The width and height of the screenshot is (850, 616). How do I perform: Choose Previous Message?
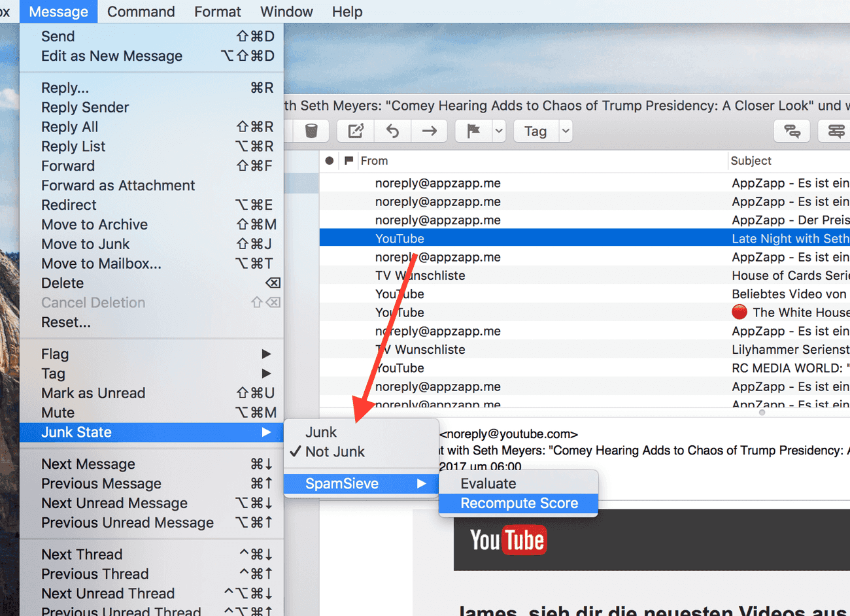click(152, 484)
